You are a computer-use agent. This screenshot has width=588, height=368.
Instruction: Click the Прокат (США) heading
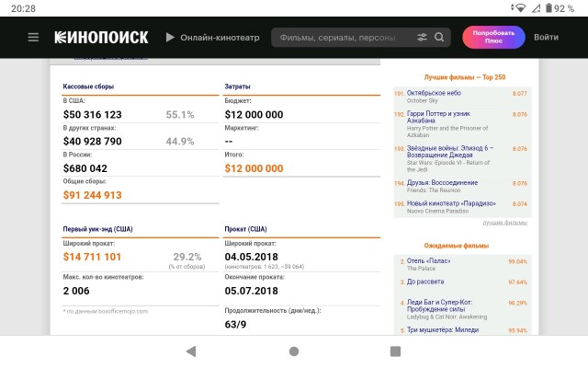coord(245,229)
